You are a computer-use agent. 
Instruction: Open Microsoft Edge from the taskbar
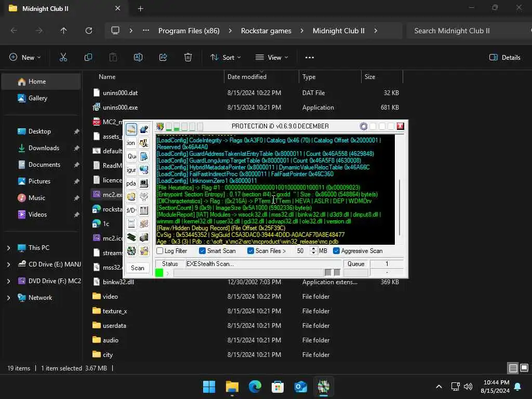(x=255, y=387)
